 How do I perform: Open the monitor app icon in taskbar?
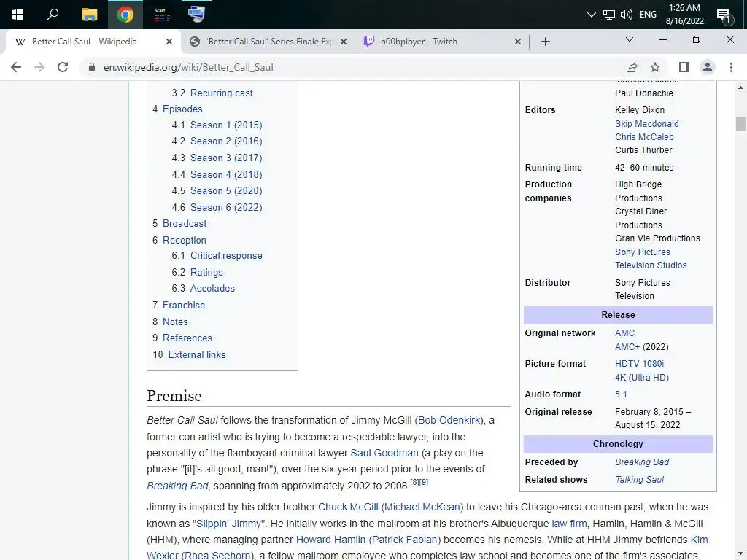point(196,14)
